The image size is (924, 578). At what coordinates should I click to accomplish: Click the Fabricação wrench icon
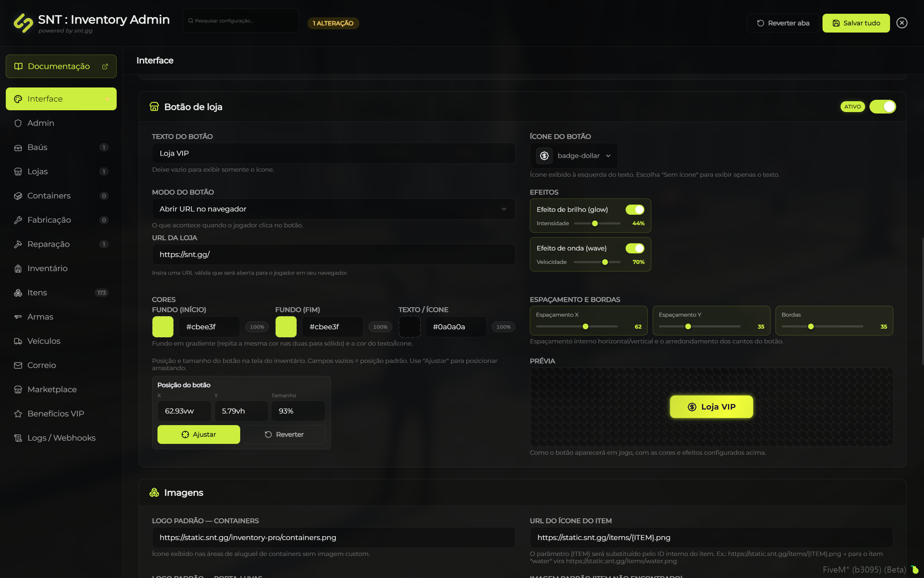coord(18,220)
